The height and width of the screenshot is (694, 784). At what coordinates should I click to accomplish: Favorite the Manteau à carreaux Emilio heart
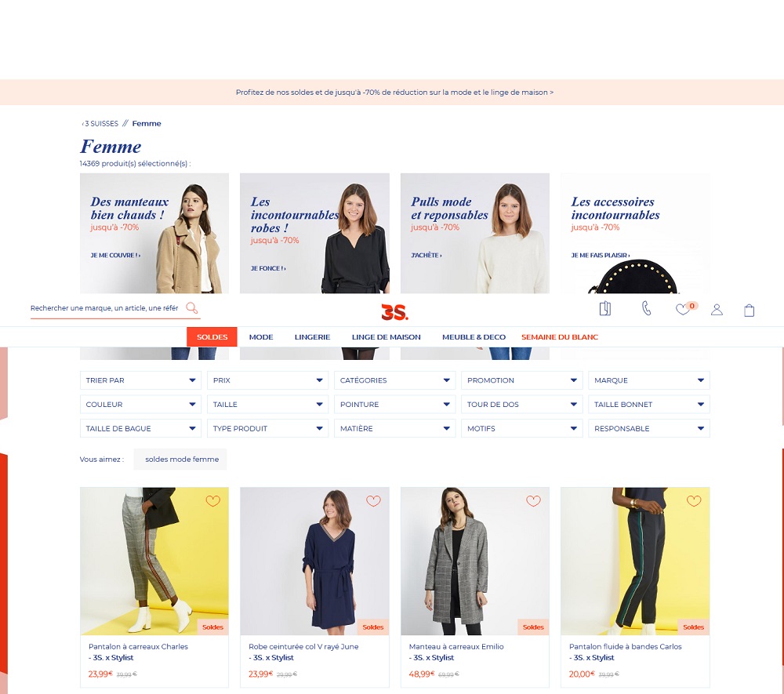[533, 500]
